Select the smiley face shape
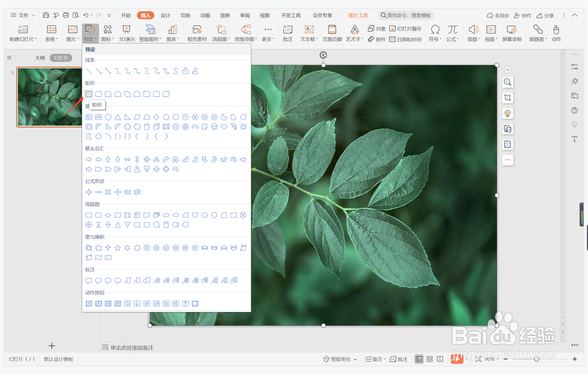The image size is (588, 374). click(x=214, y=127)
